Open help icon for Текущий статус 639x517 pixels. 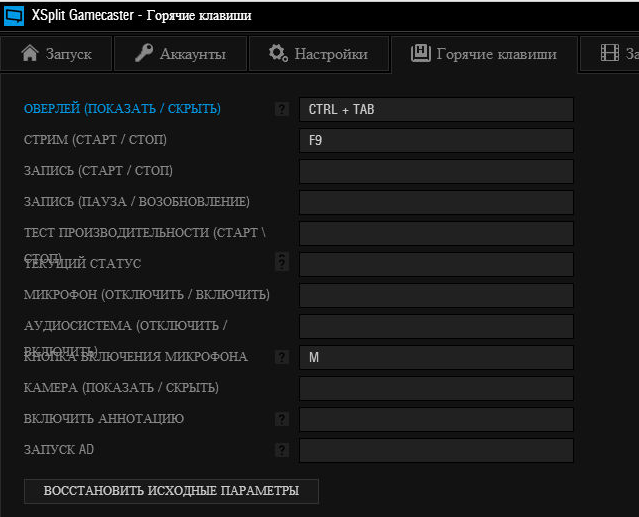coord(282,262)
